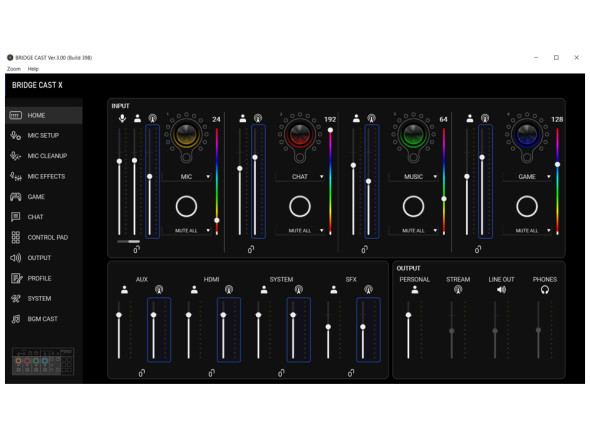
Task: Click personal mix icon in MIC channel
Action: click(x=137, y=118)
